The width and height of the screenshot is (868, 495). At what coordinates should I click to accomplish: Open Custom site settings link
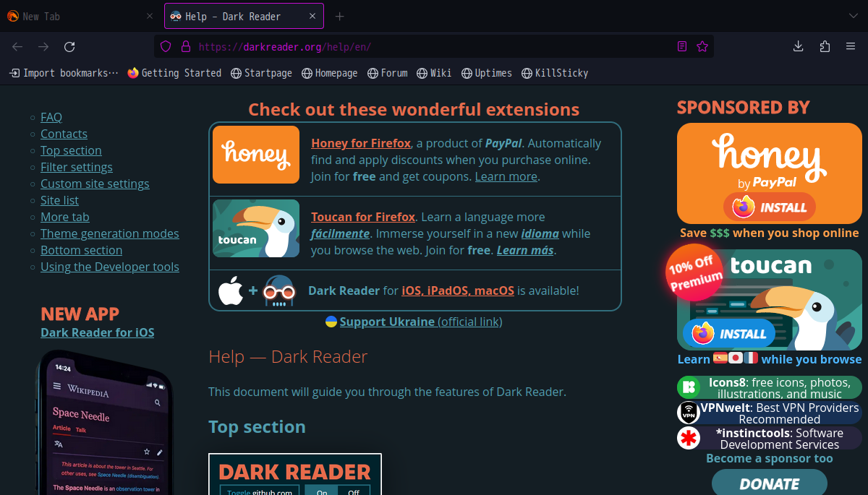[95, 184]
